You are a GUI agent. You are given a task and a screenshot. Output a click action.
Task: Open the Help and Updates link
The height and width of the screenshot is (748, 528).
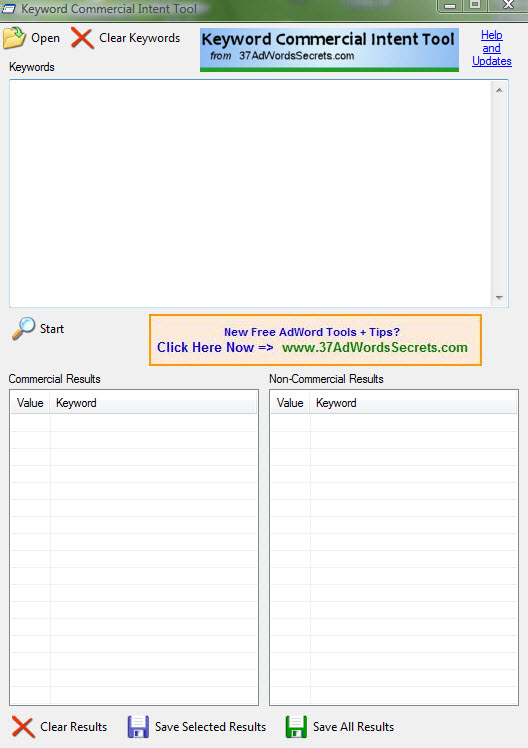tap(492, 48)
